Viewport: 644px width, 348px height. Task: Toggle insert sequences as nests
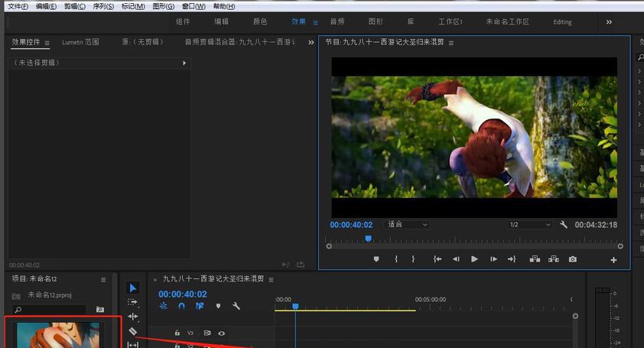[164, 306]
